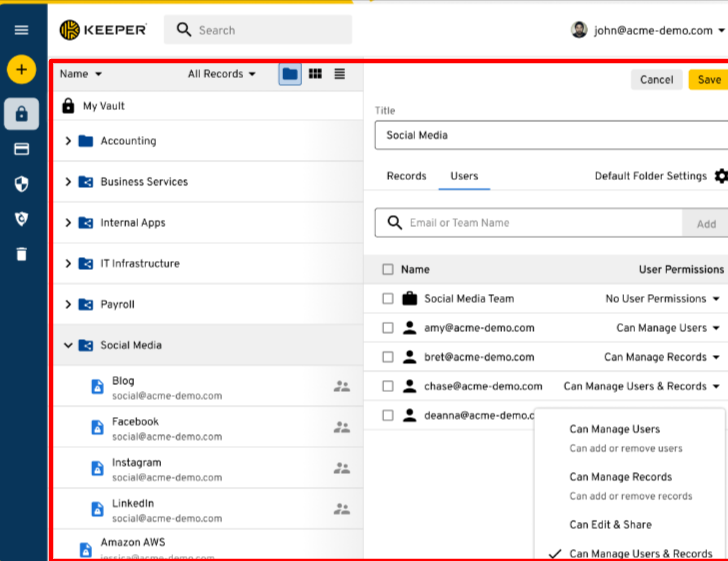Open the Facebook record
728x561 pixels.
pyautogui.click(x=208, y=427)
